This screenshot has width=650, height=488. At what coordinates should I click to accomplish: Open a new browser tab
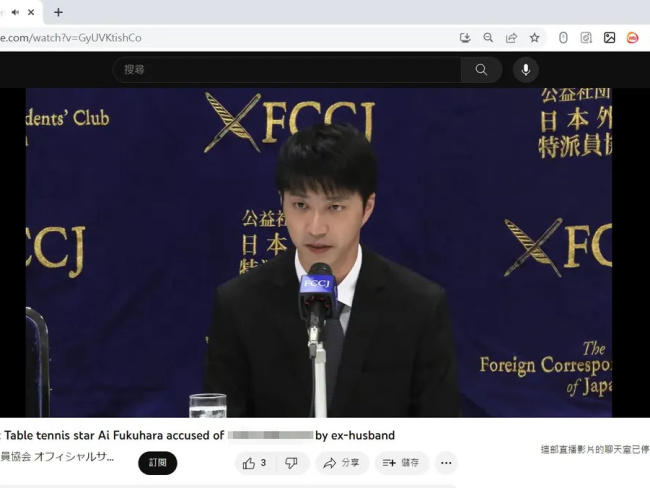pyautogui.click(x=58, y=12)
